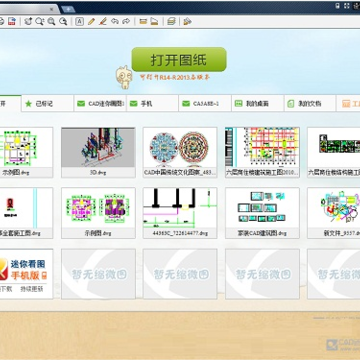This screenshot has height=360, width=360.
Task: Open the 全套施工图.dwg thumbnail
Action: [x=26, y=213]
